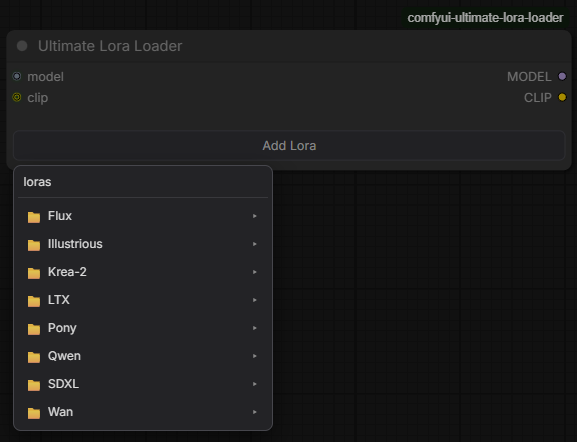Expand the LTX submenu arrow
This screenshot has height=442, width=577.
255,300
